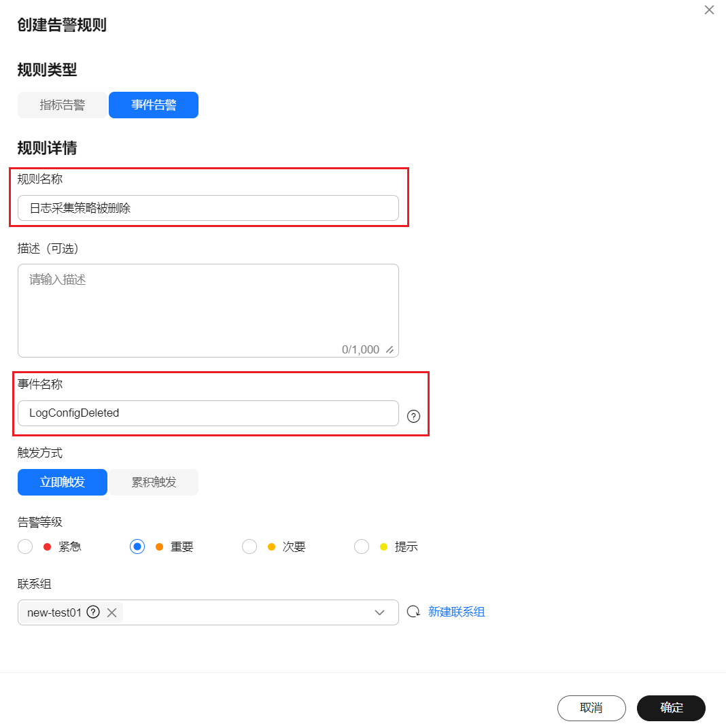Select the 事件告警 rule type
726x728 pixels.
coord(154,105)
